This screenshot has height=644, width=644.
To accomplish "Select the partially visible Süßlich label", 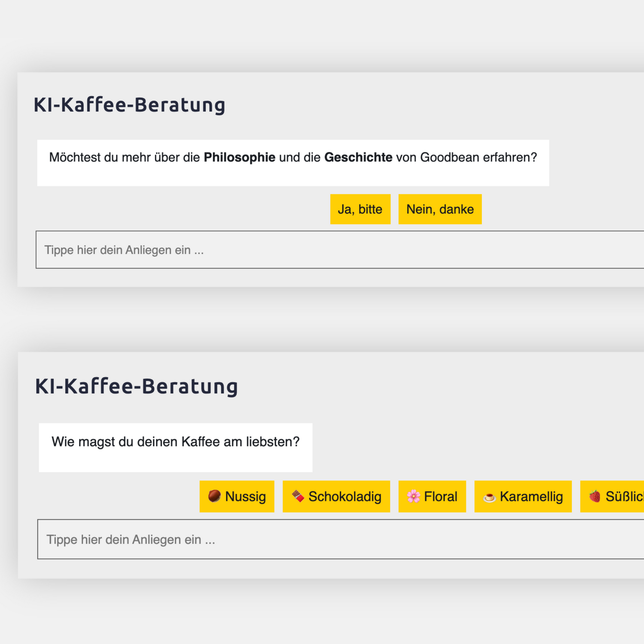I will (x=625, y=497).
